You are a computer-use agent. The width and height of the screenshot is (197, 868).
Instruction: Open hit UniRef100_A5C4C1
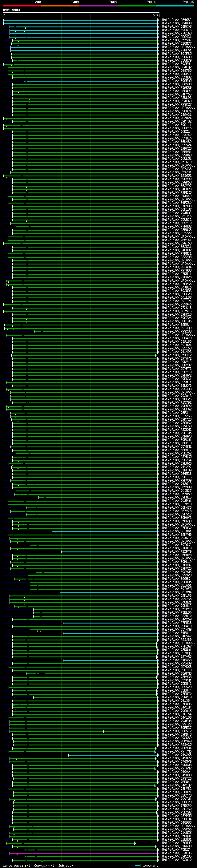pyautogui.click(x=177, y=37)
